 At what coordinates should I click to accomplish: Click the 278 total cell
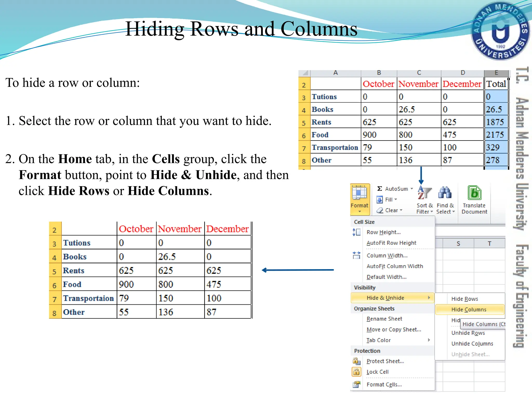[x=496, y=160]
